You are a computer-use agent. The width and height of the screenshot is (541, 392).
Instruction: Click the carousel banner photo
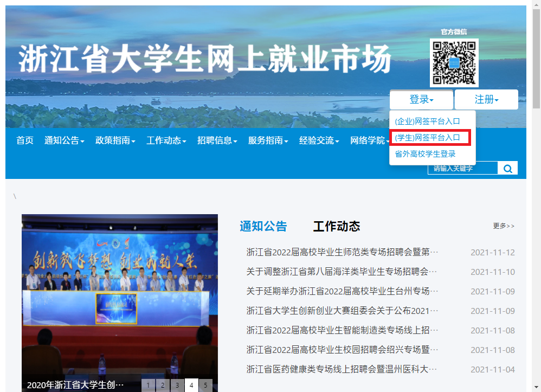pyautogui.click(x=119, y=293)
